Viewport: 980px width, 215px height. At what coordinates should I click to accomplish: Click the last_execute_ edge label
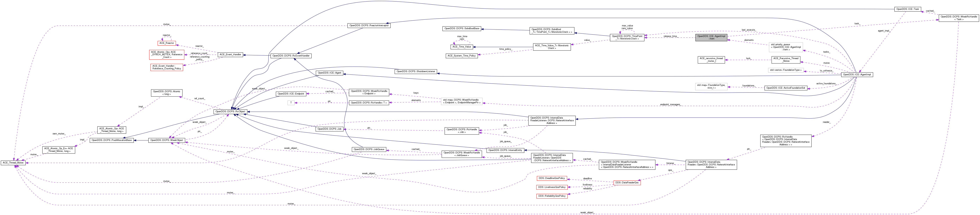[748, 30]
